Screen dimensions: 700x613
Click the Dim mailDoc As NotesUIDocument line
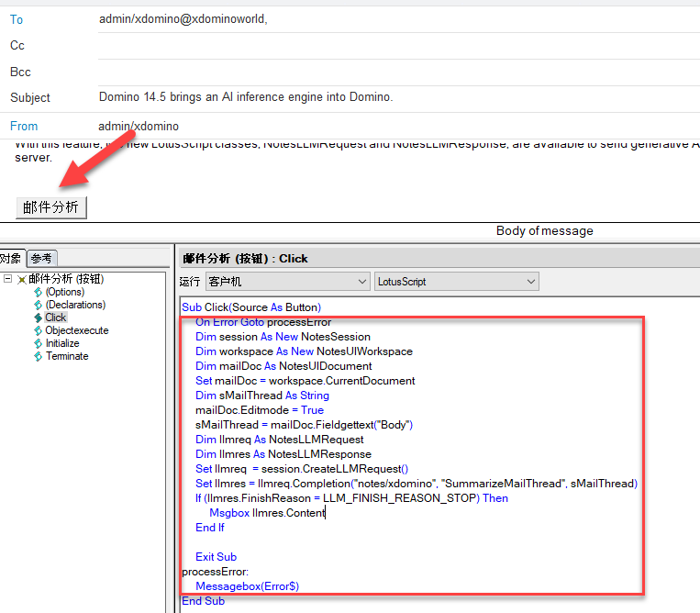coord(283,366)
